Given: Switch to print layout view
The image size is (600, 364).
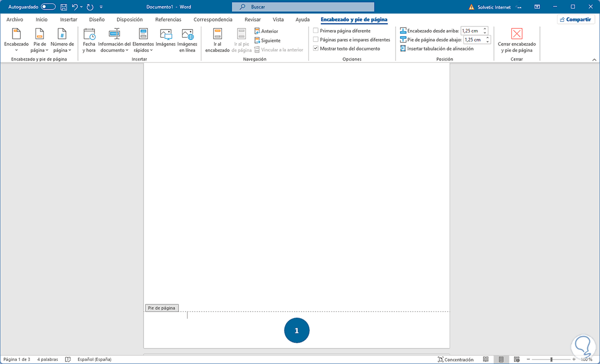Looking at the screenshot, I should coord(501,359).
